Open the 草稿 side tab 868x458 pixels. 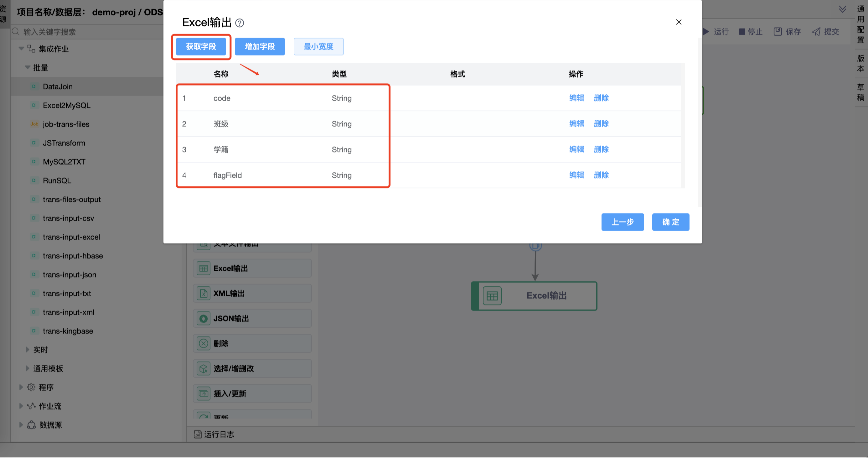pyautogui.click(x=860, y=92)
